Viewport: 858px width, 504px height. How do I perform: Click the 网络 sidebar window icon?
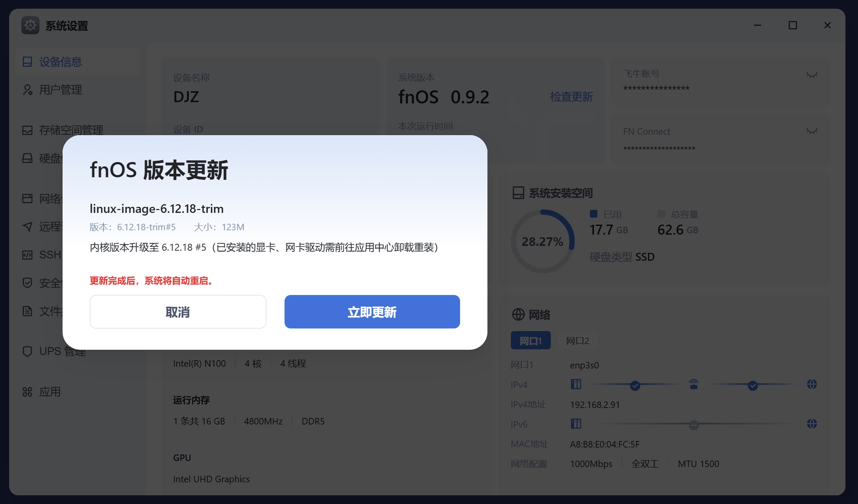coord(27,199)
